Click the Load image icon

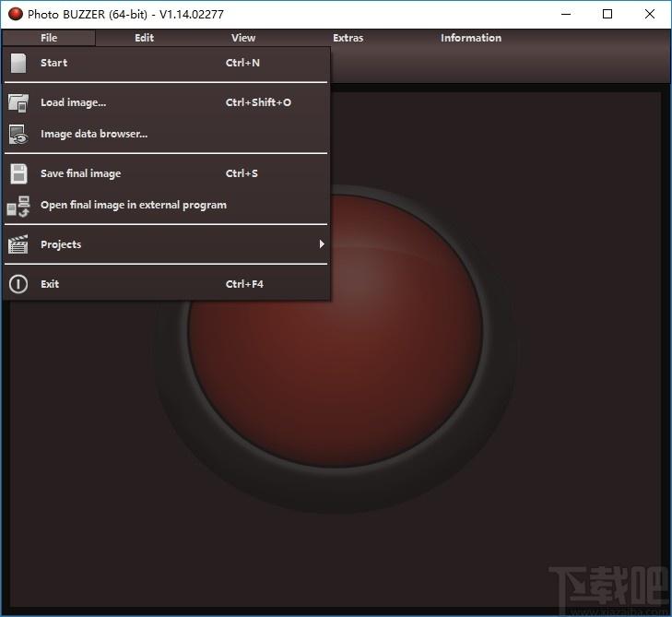click(x=18, y=103)
